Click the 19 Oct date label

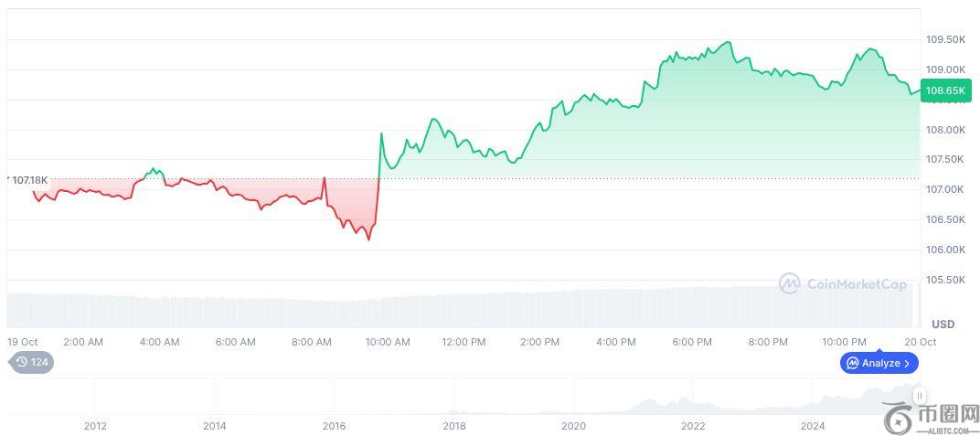(22, 343)
